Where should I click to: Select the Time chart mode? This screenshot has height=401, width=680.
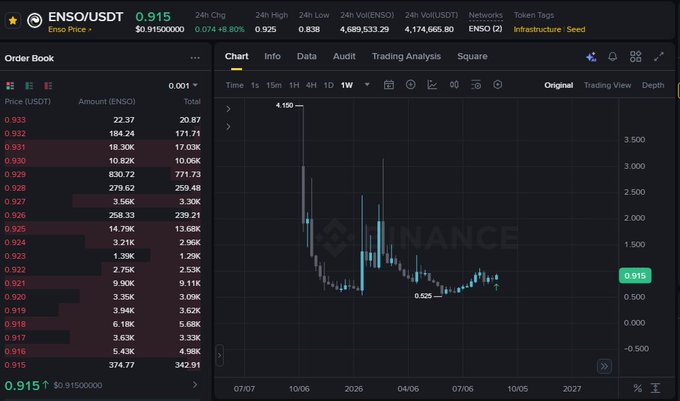coord(235,85)
